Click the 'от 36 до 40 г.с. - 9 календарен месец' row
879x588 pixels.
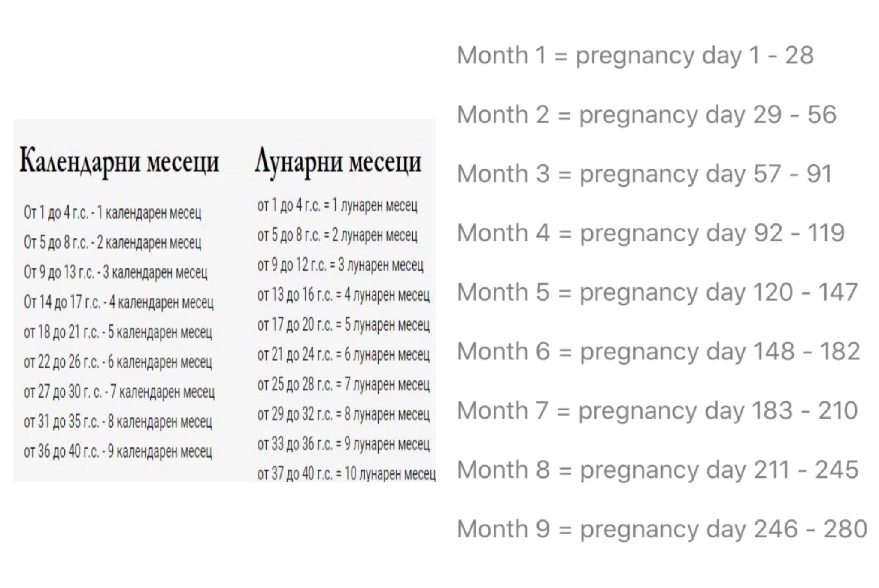click(x=118, y=451)
